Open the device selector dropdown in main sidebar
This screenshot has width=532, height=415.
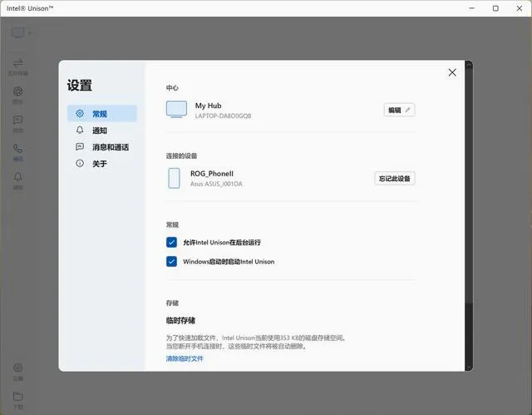coord(22,33)
